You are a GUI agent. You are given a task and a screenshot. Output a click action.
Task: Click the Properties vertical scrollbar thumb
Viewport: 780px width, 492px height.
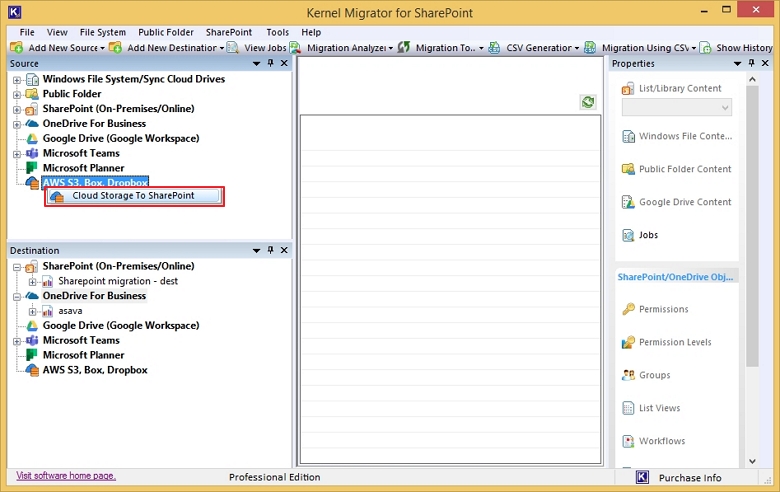752,226
